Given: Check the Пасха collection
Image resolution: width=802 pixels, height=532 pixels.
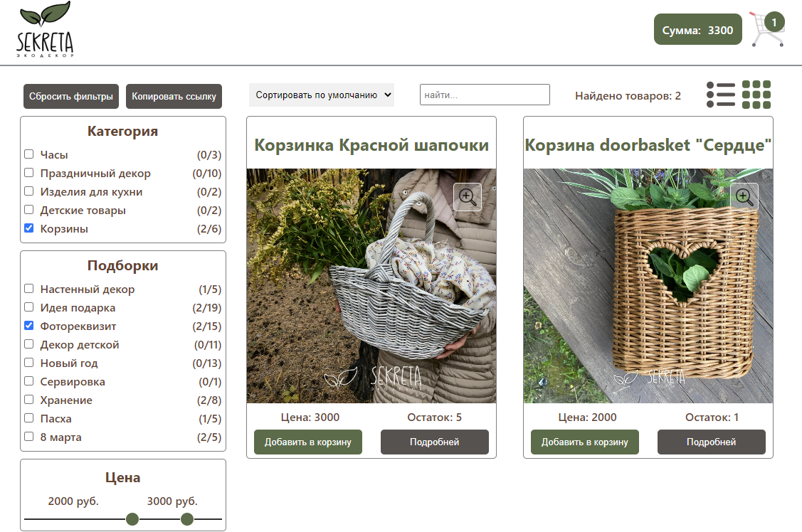Looking at the screenshot, I should 29,418.
